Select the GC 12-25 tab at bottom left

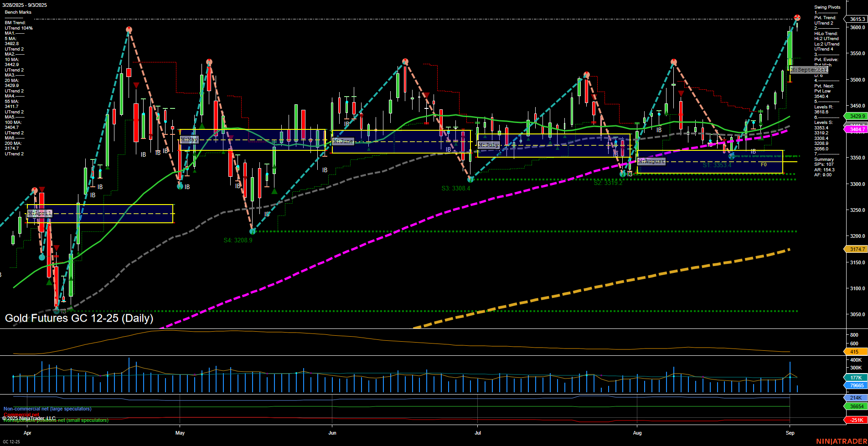(x=11, y=441)
